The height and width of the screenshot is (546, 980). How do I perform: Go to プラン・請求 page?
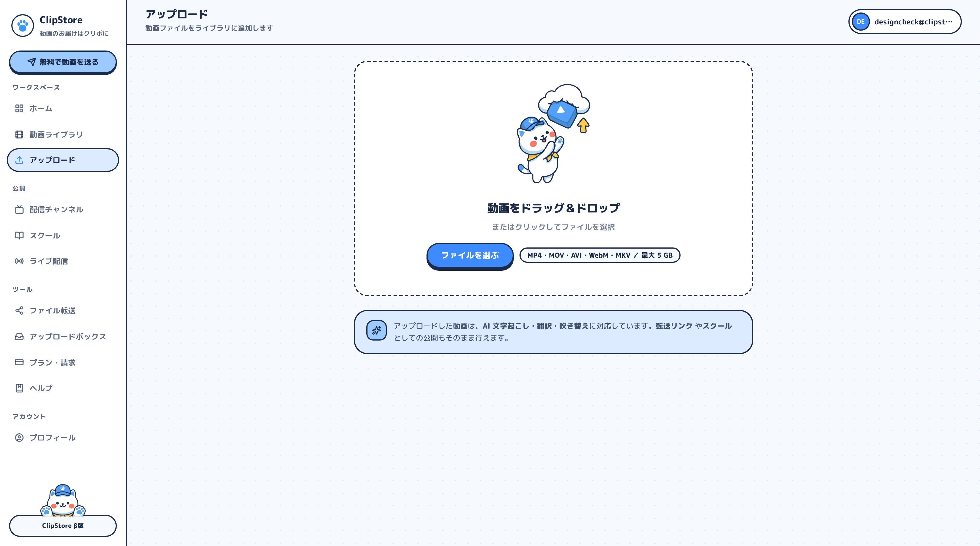(63, 362)
